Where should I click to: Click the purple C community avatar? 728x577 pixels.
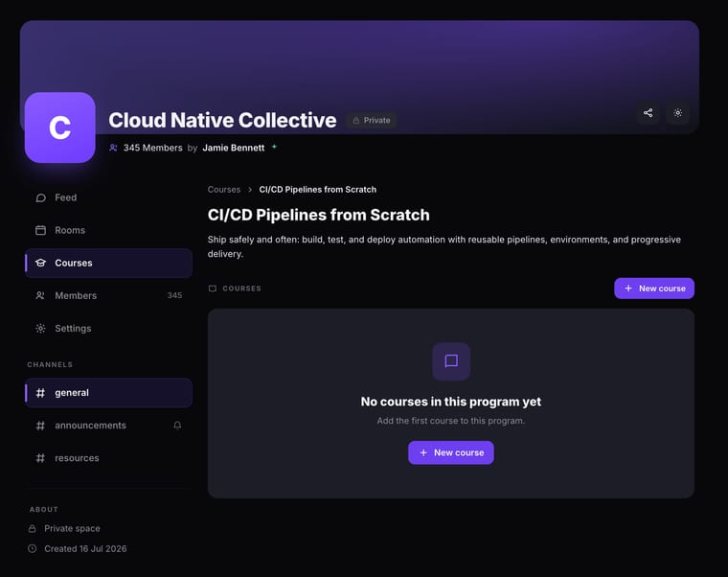(60, 127)
